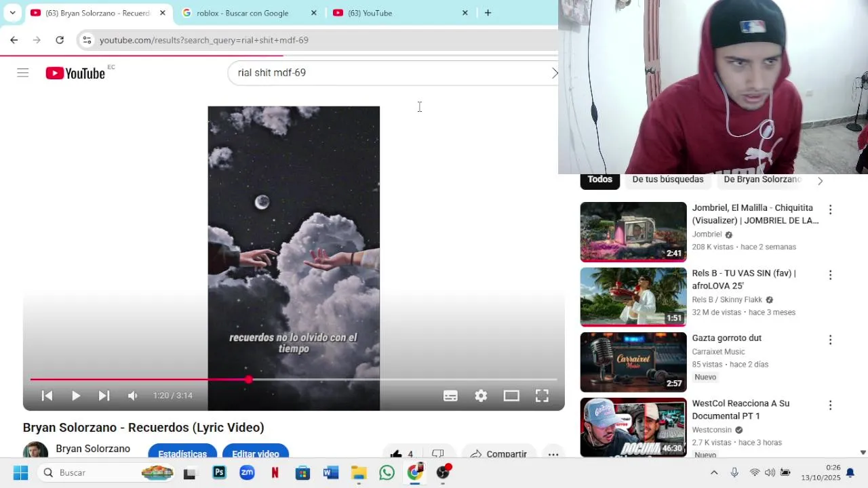This screenshot has width=868, height=488.
Task: Open the Windows Start menu
Action: (20, 472)
